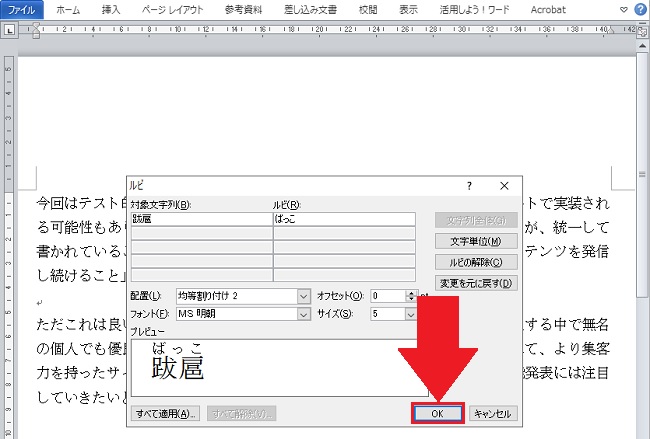This screenshot has width=650, height=439.
Task: Toggle ruler view icon above scrollbar
Action: click(643, 31)
